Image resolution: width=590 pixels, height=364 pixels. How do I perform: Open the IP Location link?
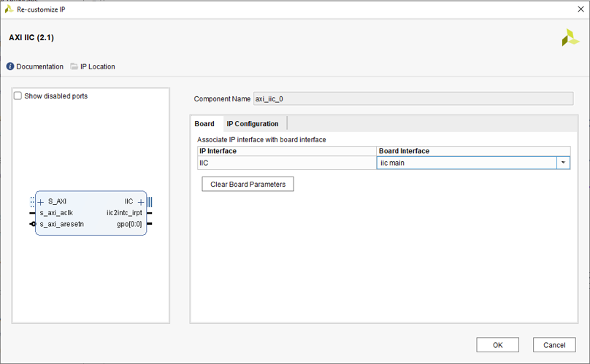point(97,66)
